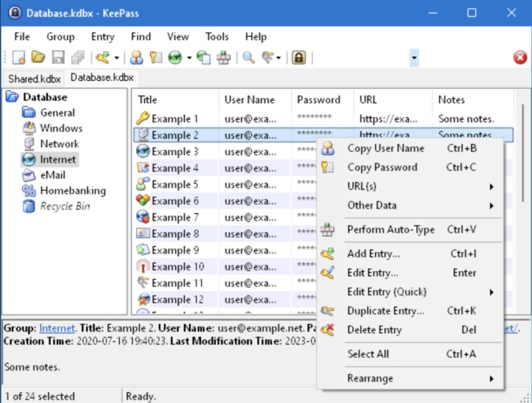Screen dimensions: 532x403
Task: Create a new database with the first toolbar icon
Action: [18, 57]
